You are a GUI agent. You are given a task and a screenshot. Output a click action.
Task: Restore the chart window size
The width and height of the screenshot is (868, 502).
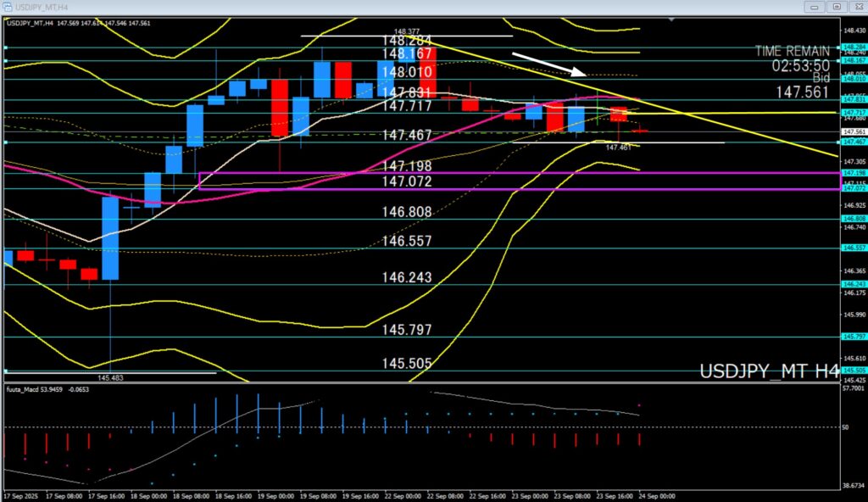836,6
